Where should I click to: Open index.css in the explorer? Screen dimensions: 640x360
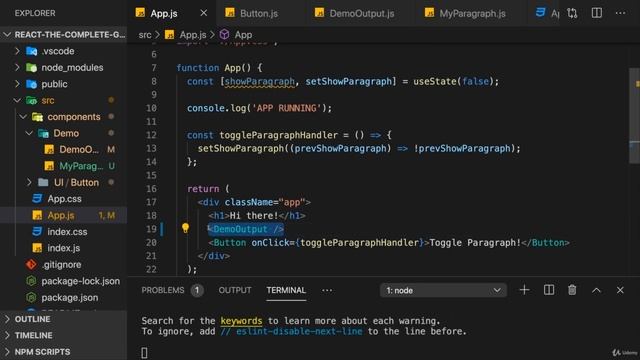[67, 232]
